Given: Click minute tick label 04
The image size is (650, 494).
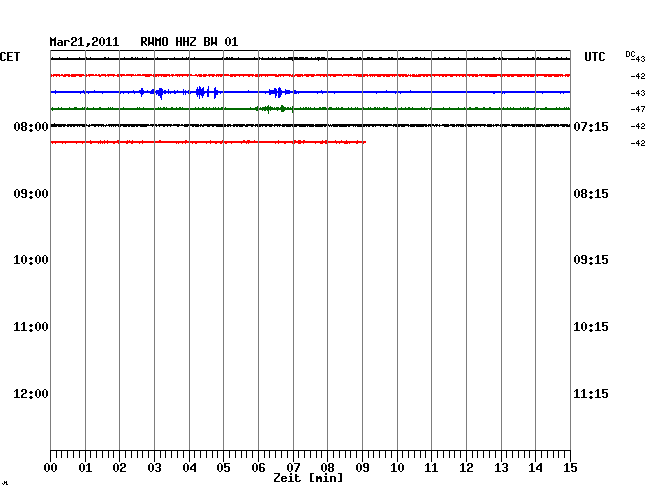Looking at the screenshot, I should click(x=189, y=468).
